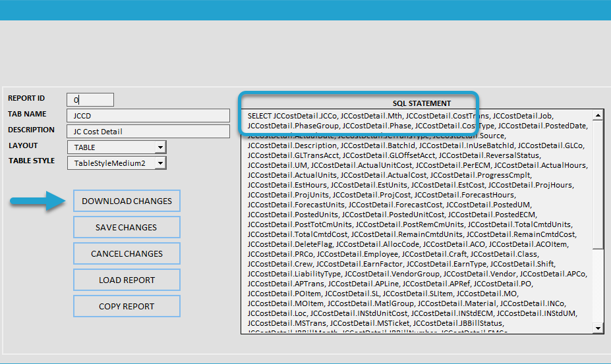Select the TableStyleMedium2 combo box
611x364 pixels.
click(117, 163)
